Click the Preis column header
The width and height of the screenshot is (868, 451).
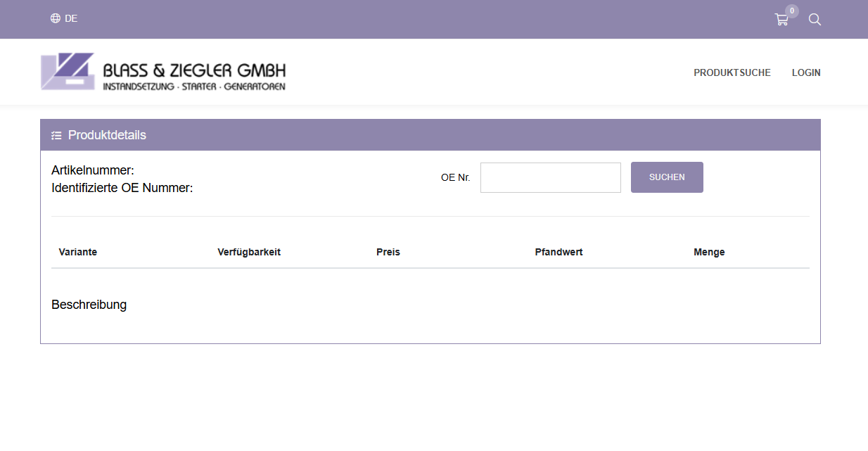point(388,252)
